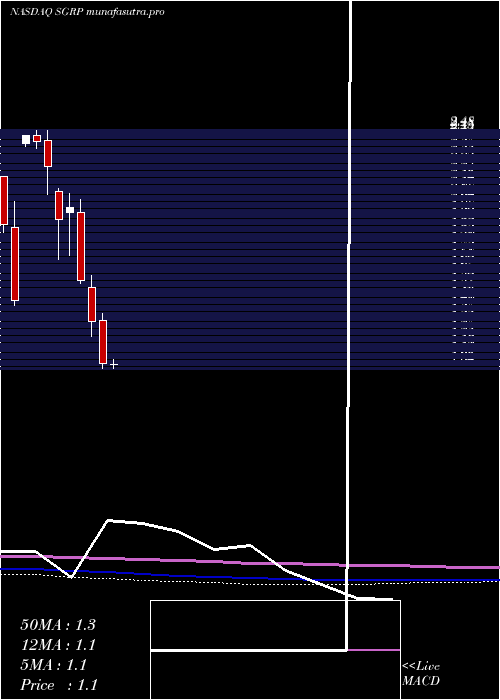Click the 12MA : 1.1 label

click(58, 645)
